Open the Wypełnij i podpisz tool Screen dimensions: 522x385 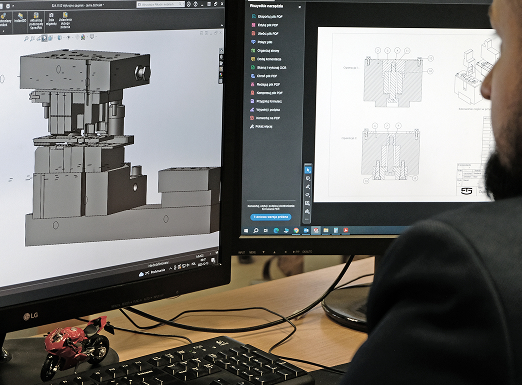click(x=265, y=110)
